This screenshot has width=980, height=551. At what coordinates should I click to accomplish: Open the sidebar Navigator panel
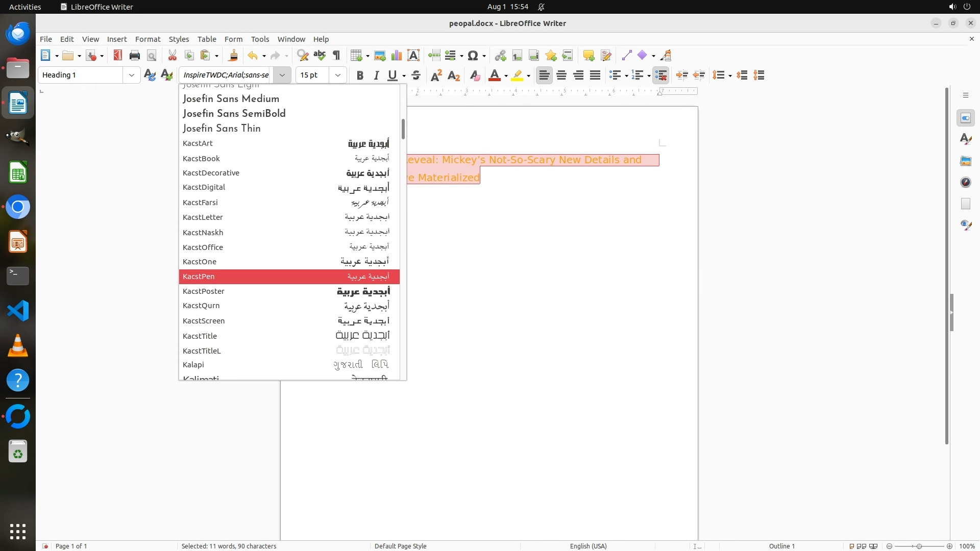[x=965, y=182]
